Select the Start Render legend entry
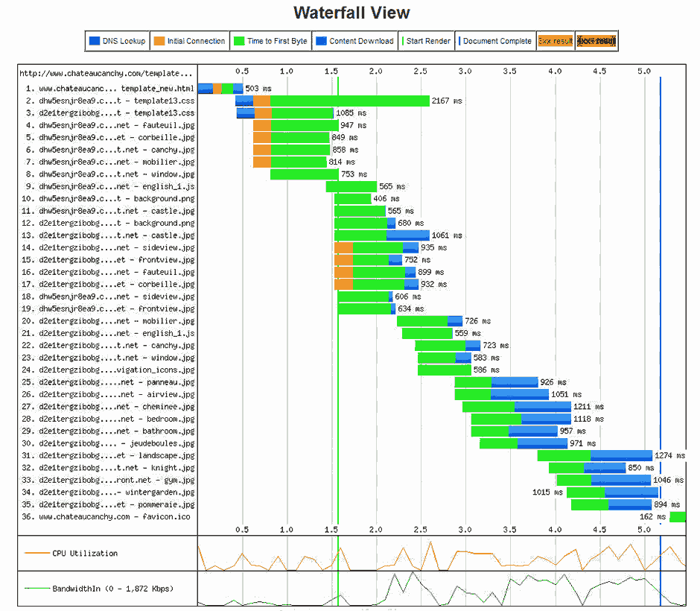The width and height of the screenshot is (700, 611). (x=426, y=41)
